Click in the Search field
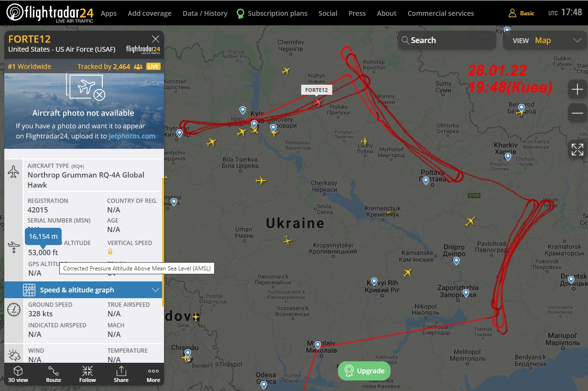 440,41
